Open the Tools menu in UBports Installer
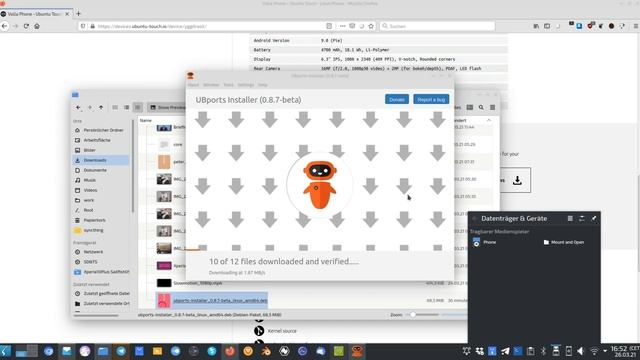 pos(228,85)
